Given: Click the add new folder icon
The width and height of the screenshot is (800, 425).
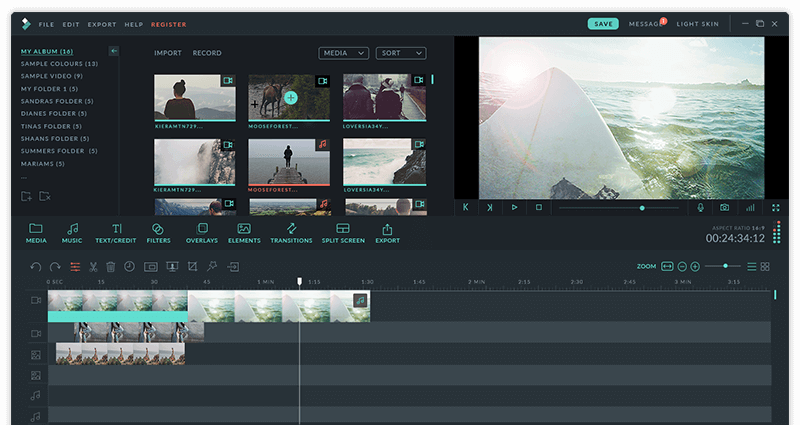Looking at the screenshot, I should pos(27,196).
